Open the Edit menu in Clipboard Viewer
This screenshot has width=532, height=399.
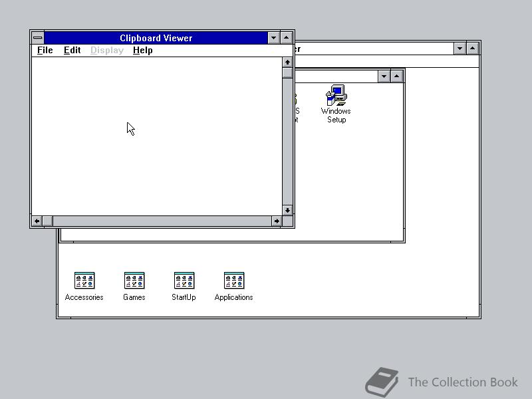point(72,51)
